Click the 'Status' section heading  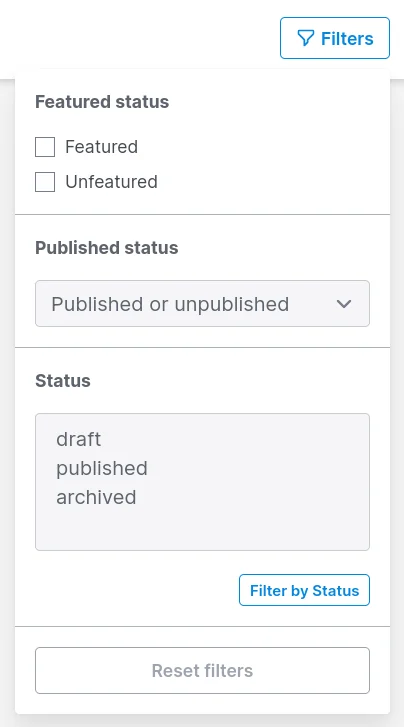(x=63, y=381)
